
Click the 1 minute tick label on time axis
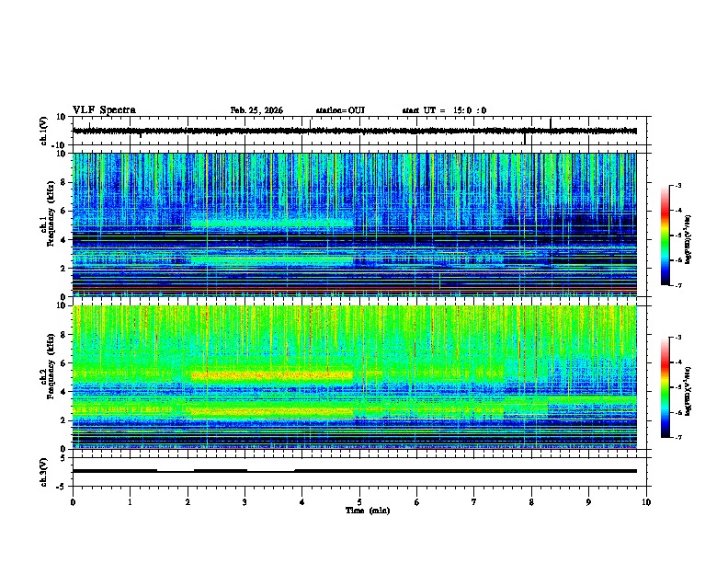click(x=130, y=502)
